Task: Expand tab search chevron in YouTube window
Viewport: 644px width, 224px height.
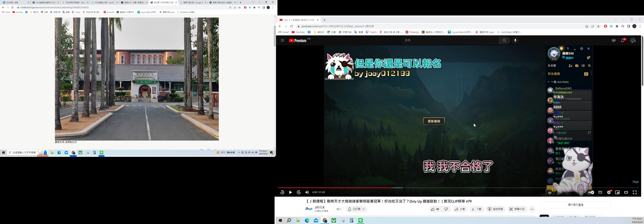Action: (615, 20)
